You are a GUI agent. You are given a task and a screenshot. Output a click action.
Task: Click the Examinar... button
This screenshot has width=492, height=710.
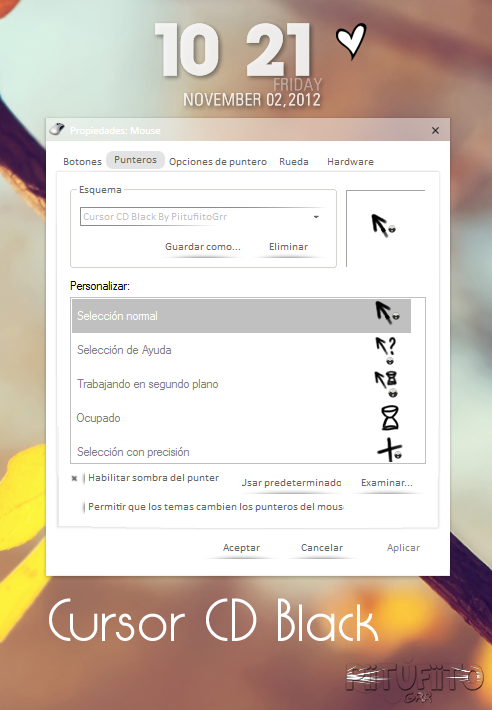pos(387,483)
